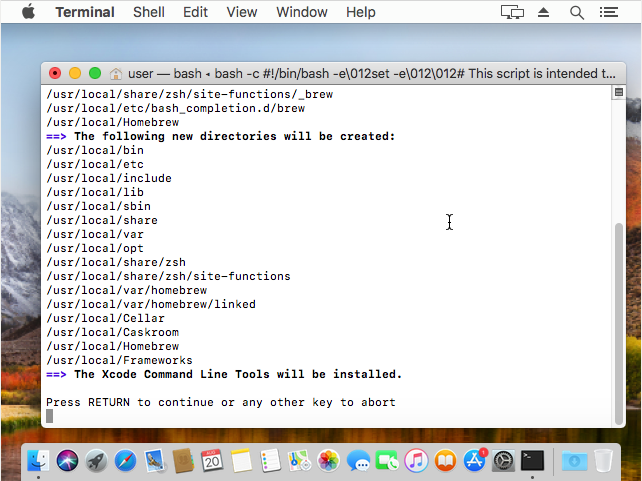Close the Terminal window with red button
642x481 pixels.
point(55,73)
